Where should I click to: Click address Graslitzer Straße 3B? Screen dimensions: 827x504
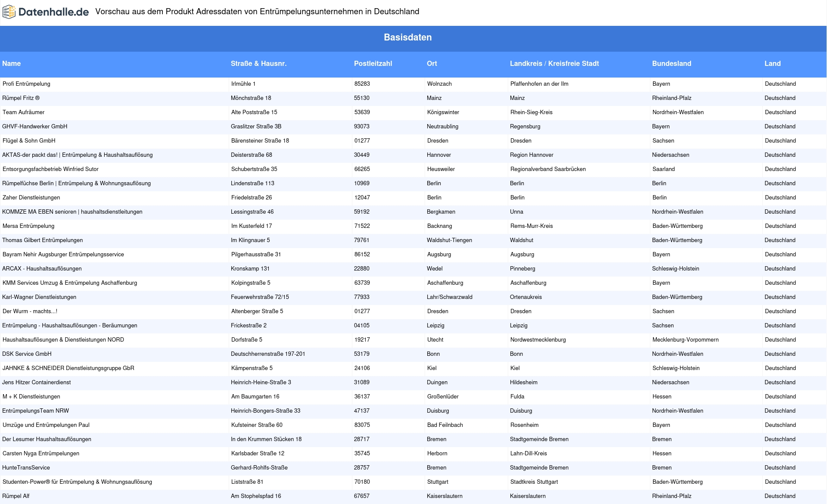(256, 127)
